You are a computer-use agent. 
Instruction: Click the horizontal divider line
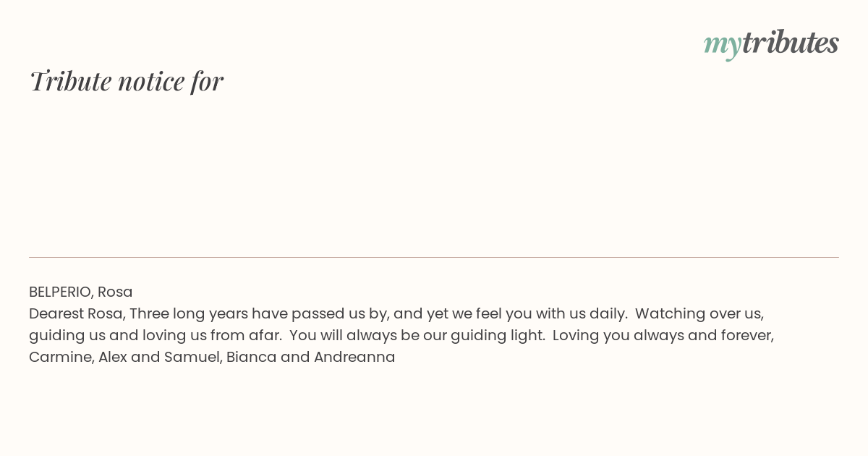[x=434, y=257]
